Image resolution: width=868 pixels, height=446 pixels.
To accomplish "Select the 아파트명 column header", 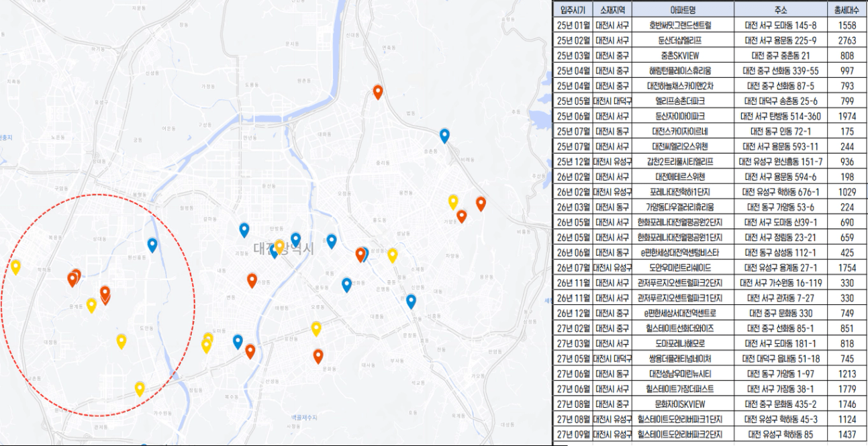I will (683, 10).
